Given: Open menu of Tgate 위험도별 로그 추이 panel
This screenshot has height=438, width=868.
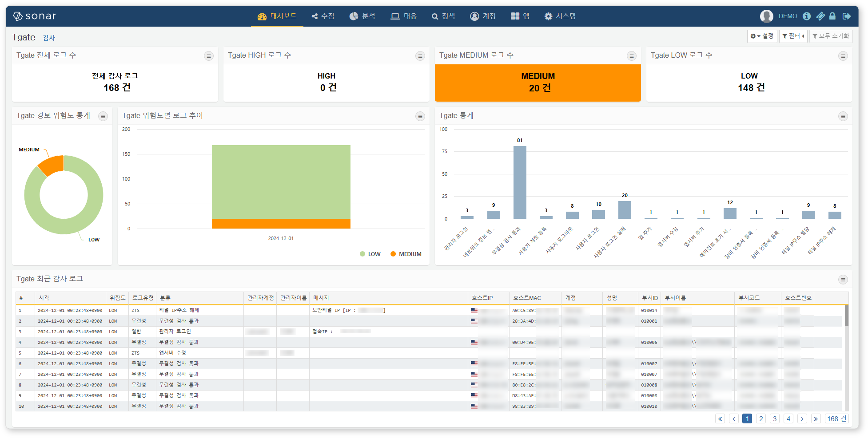Looking at the screenshot, I should [x=420, y=116].
